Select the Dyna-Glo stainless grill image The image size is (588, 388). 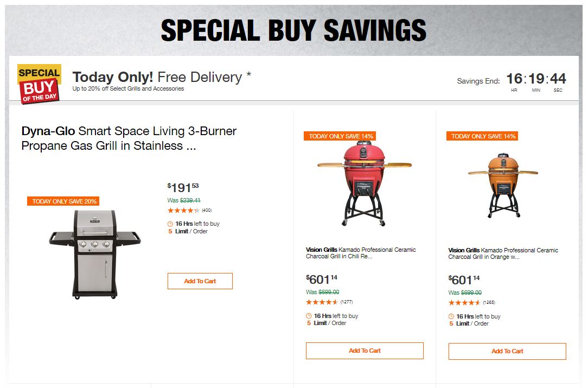coord(95,253)
